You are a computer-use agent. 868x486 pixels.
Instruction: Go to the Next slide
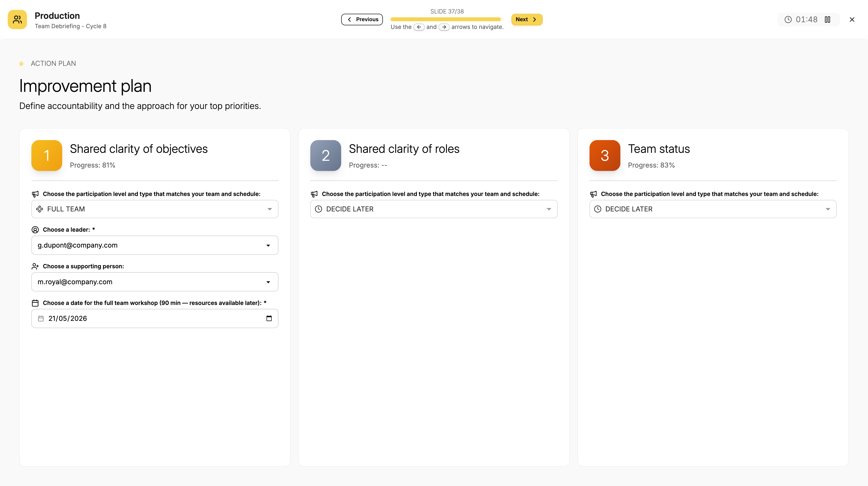coord(527,20)
